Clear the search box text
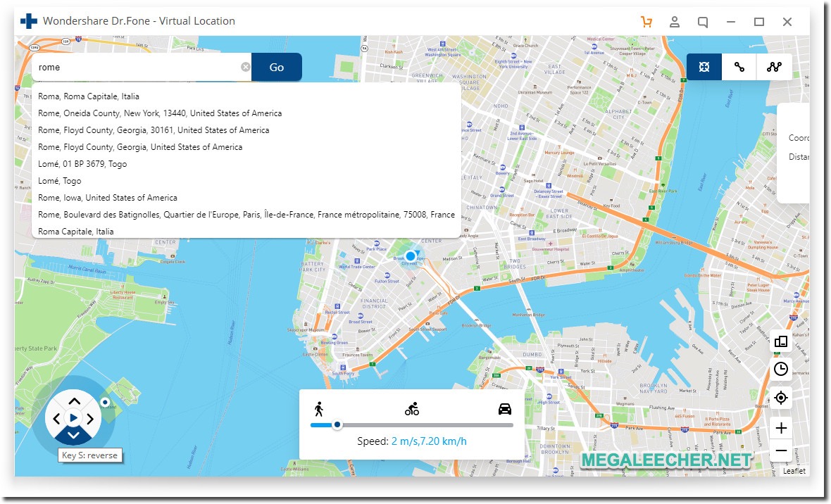Viewport: 831px width, 504px height. click(x=245, y=67)
